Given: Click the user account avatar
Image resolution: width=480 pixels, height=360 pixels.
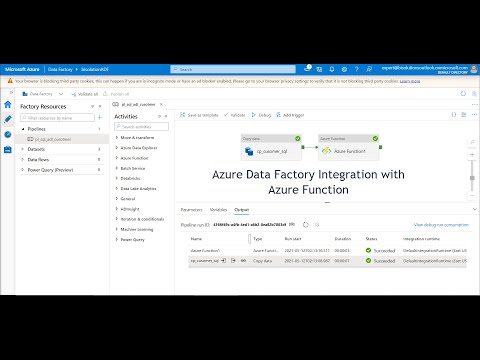Looking at the screenshot, I should tap(474, 69).
